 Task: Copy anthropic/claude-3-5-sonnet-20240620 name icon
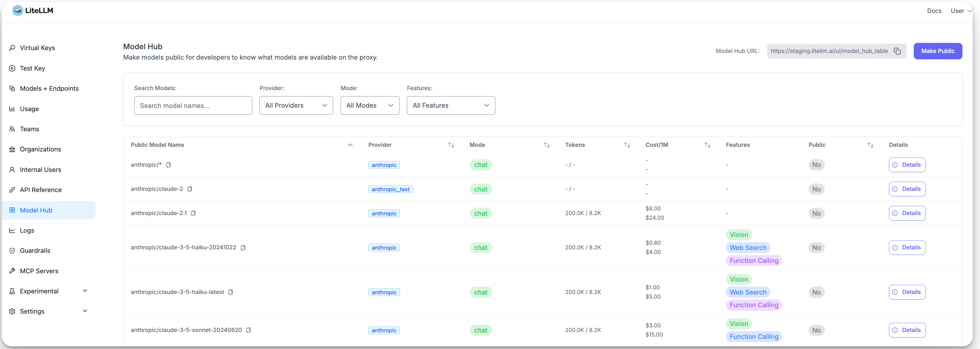[x=249, y=330]
